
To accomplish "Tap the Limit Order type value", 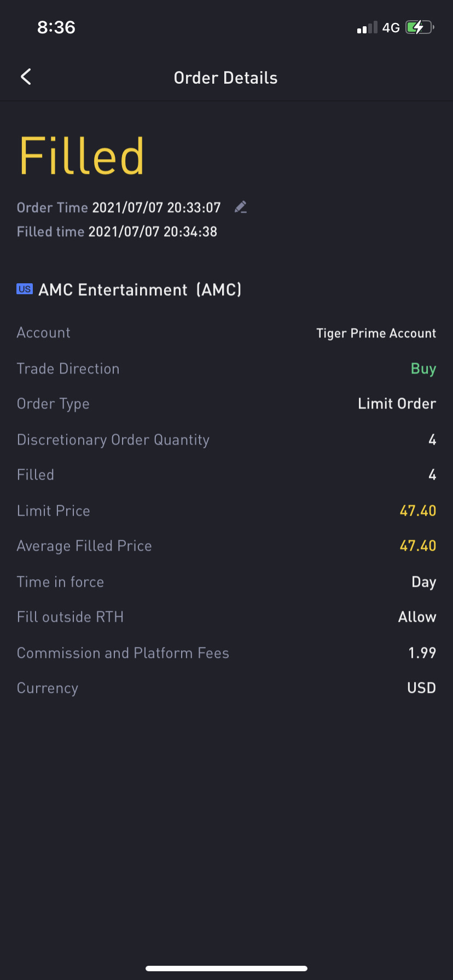I will (x=397, y=404).
